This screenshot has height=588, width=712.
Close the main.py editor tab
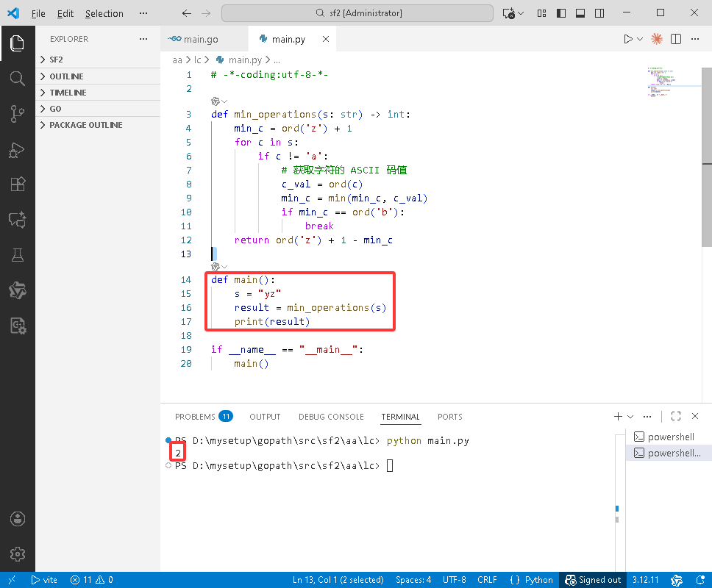326,39
